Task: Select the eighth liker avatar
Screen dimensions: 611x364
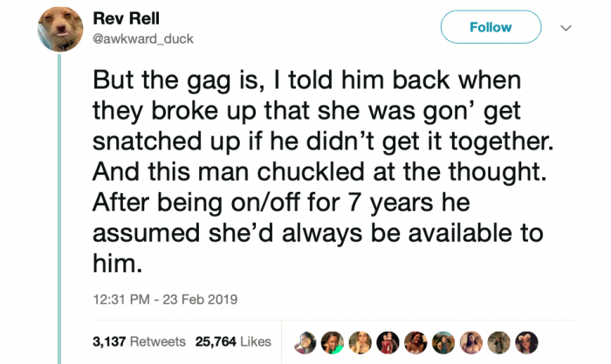Action: coord(498,342)
